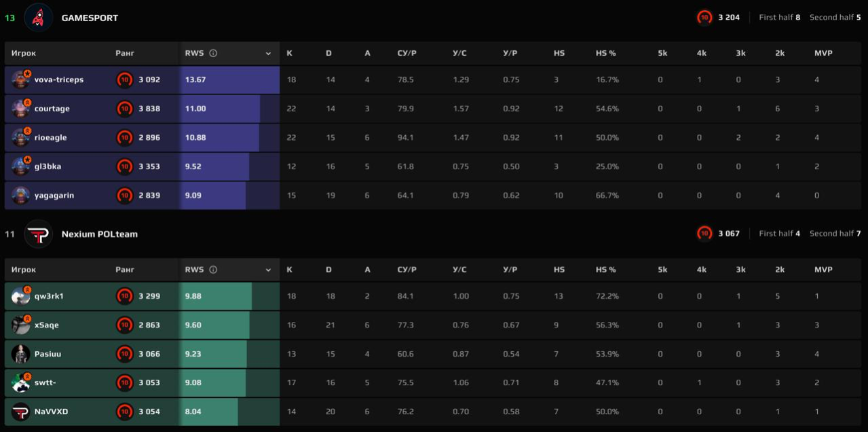This screenshot has height=432, width=868.
Task: Click GAMESPORT team average rank badge
Action: (x=704, y=18)
